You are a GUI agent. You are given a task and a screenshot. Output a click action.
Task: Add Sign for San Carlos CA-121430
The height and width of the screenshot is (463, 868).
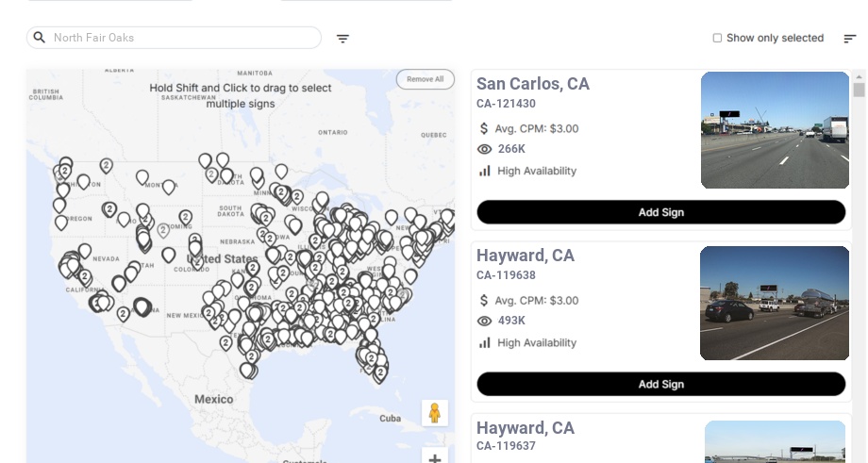(x=660, y=212)
